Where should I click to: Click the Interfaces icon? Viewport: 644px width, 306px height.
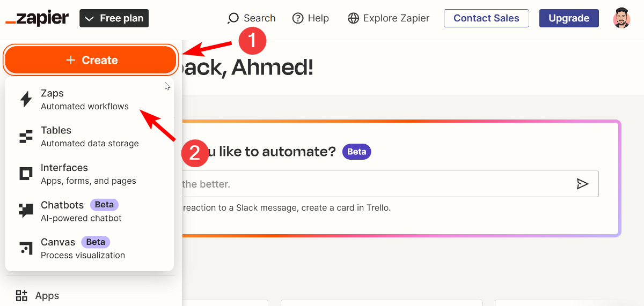[26, 174]
